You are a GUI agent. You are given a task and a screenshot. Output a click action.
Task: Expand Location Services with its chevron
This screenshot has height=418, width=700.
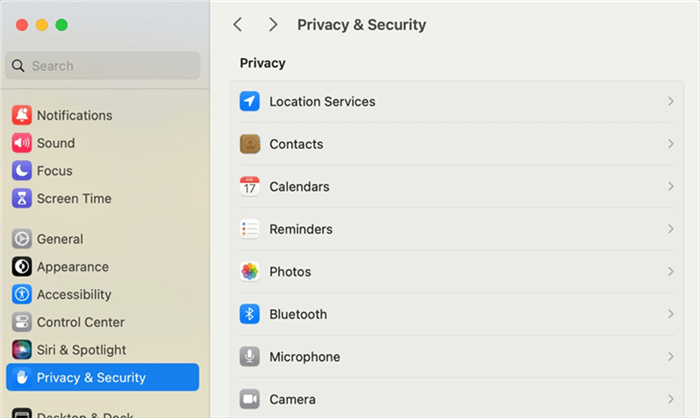tap(671, 102)
